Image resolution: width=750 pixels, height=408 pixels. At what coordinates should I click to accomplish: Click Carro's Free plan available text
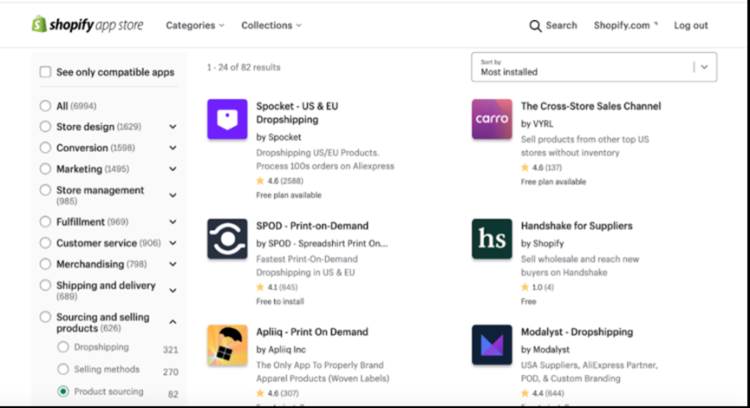(x=553, y=182)
